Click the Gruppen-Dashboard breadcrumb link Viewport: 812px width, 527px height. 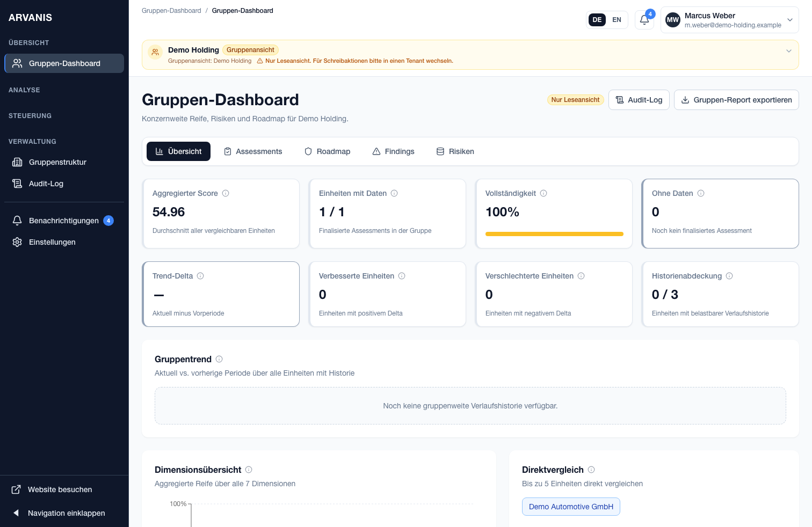coord(171,10)
